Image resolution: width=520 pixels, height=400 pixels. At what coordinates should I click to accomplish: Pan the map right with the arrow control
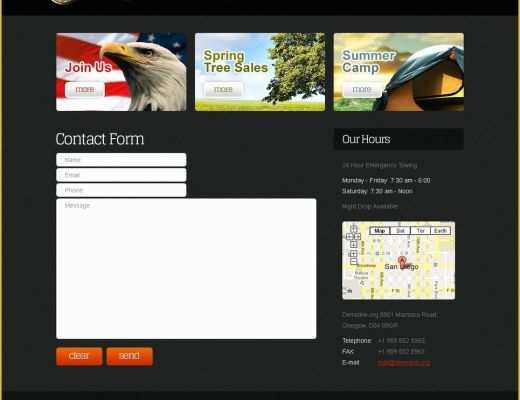[357, 236]
